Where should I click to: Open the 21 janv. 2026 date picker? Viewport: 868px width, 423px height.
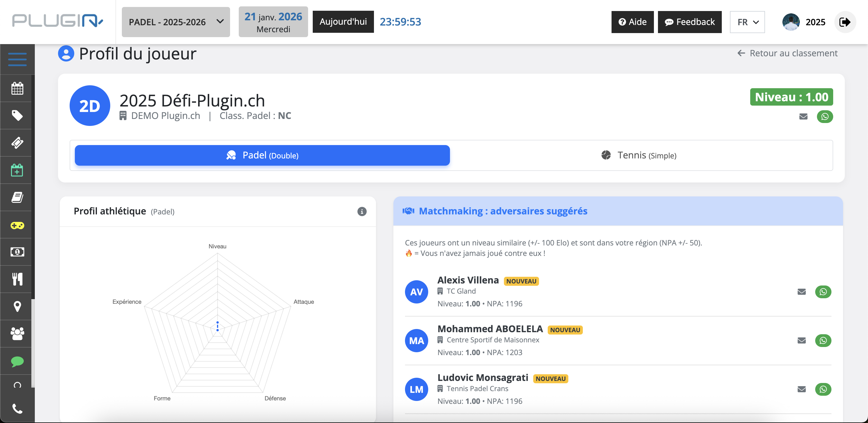[x=273, y=22]
